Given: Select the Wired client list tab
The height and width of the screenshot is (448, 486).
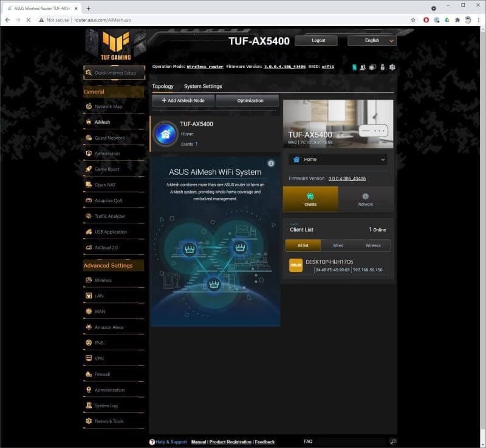Looking at the screenshot, I should [338, 245].
